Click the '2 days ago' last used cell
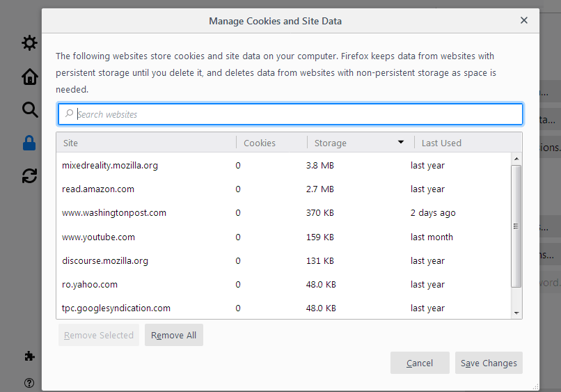The image size is (561, 392). click(x=433, y=212)
